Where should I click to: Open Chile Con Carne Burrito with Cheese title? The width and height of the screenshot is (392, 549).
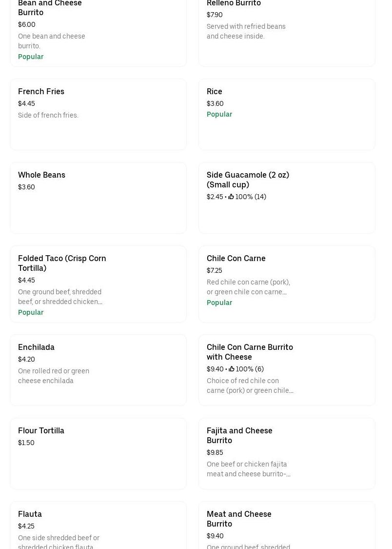(x=250, y=352)
